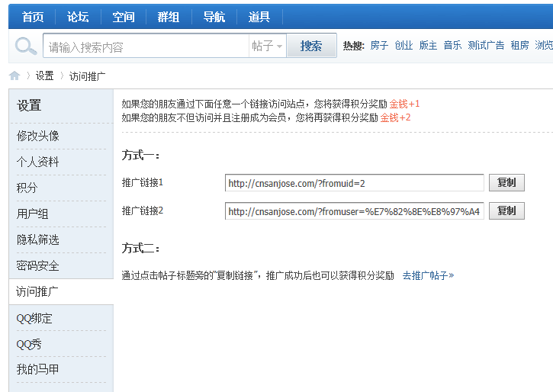
Task: Click the 推广链接1 URL field
Action: [355, 183]
